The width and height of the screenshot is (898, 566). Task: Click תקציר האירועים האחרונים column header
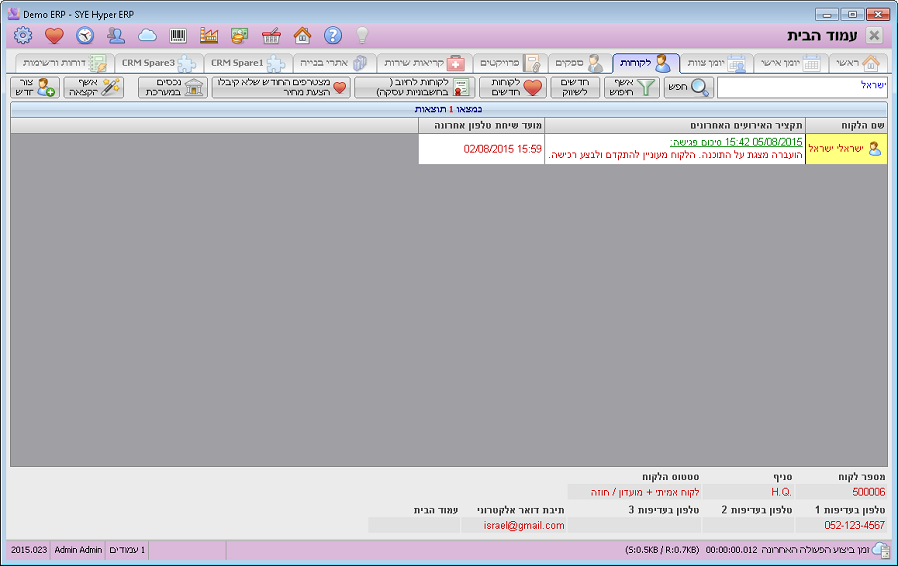tap(675, 125)
